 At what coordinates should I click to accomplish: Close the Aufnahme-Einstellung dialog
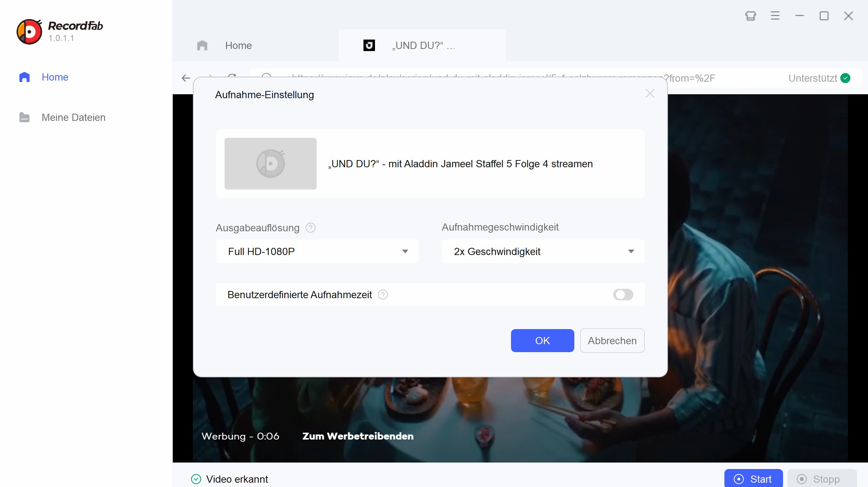[650, 94]
